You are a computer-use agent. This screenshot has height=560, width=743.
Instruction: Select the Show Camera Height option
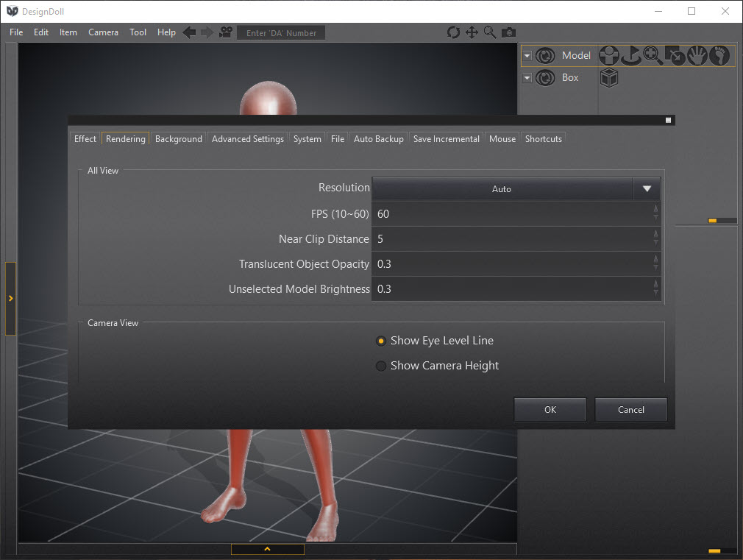coord(381,366)
